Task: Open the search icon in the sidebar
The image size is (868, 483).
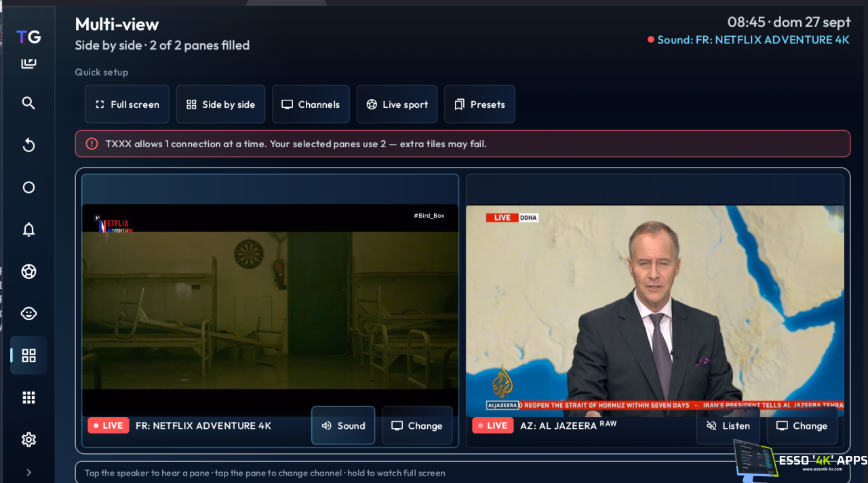Action: point(28,103)
